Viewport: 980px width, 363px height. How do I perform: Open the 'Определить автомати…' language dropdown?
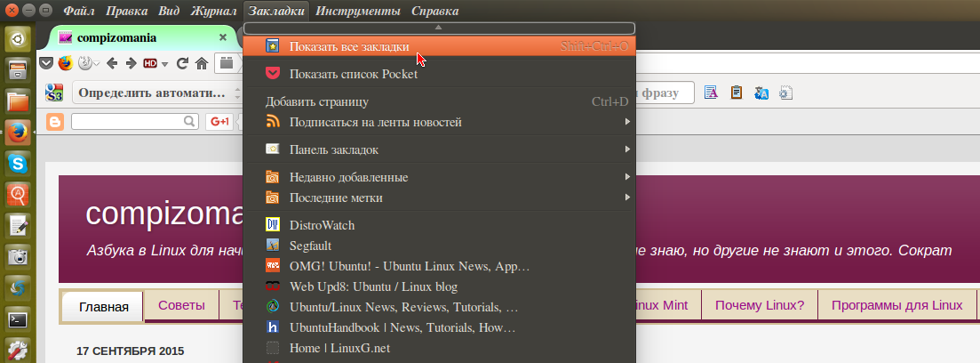[x=157, y=93]
